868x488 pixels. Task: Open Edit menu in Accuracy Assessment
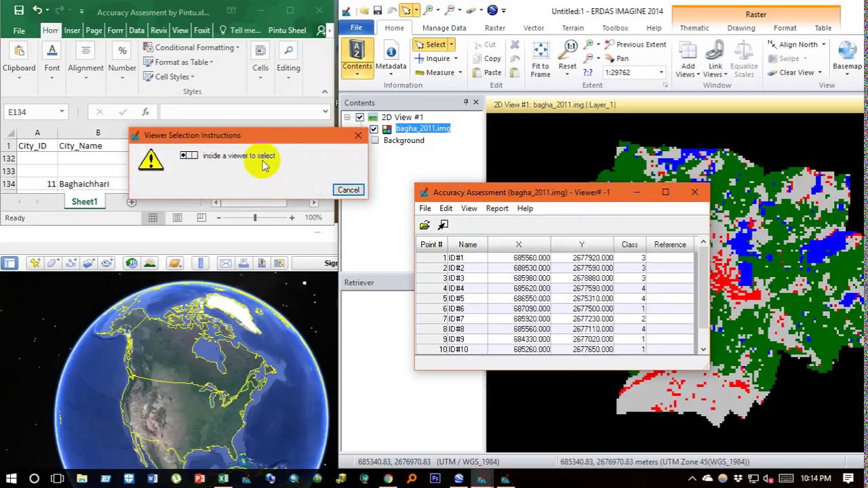point(446,208)
